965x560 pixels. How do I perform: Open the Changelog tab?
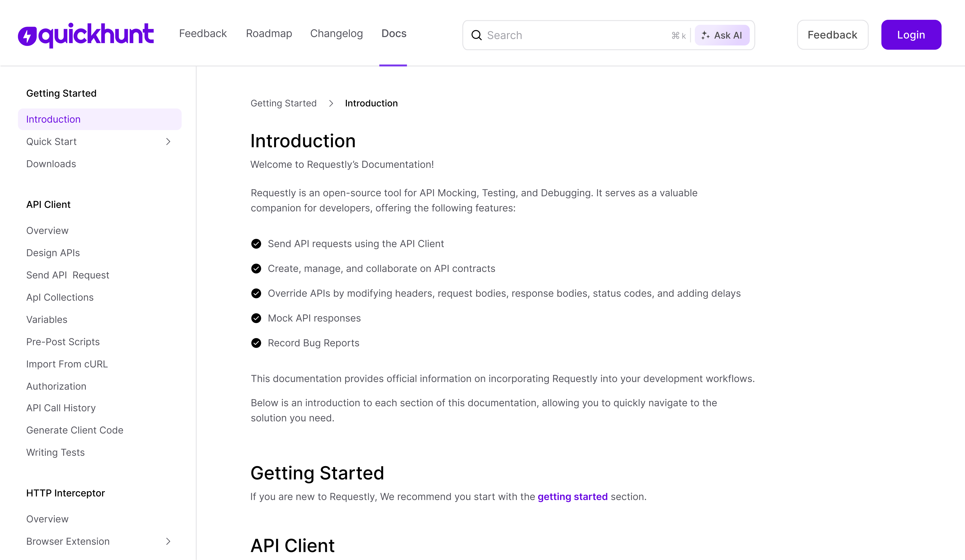[x=336, y=34]
